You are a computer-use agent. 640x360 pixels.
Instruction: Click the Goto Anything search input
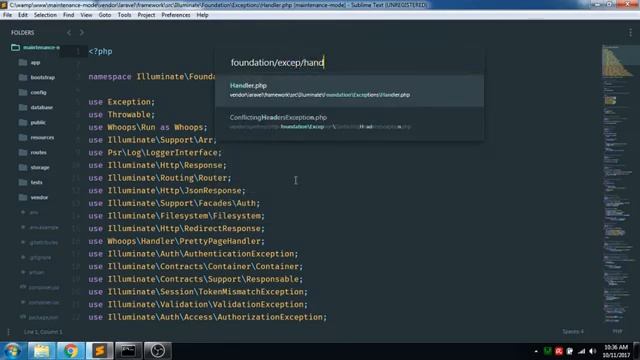349,62
